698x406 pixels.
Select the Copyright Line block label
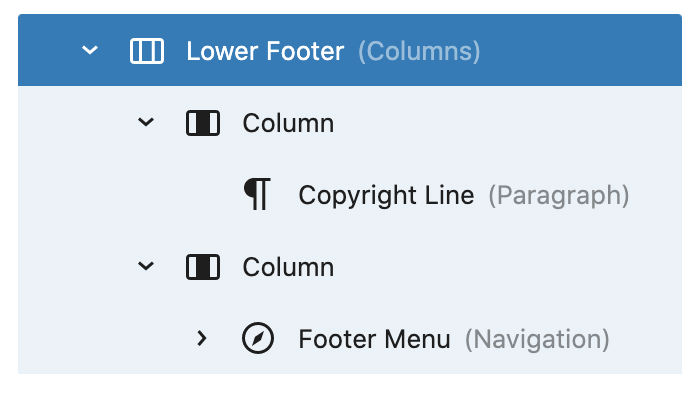point(386,196)
